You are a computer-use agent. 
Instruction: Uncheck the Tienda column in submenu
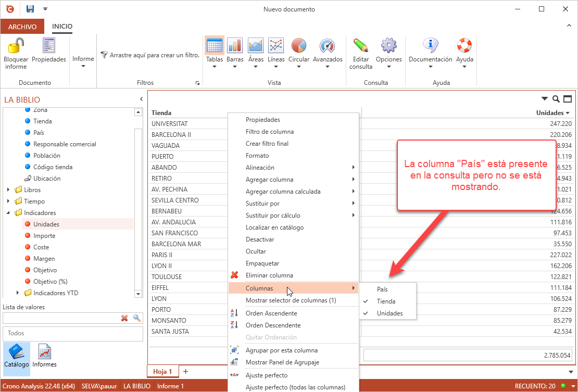point(385,301)
